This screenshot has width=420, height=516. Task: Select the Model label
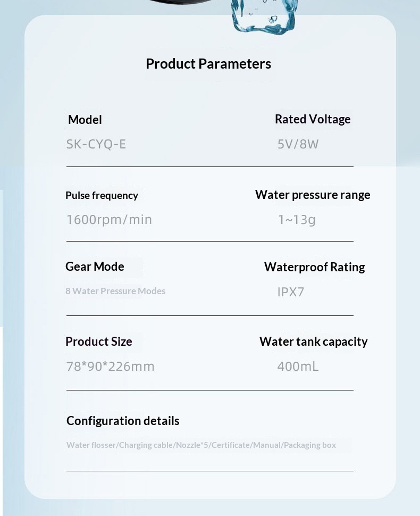pyautogui.click(x=85, y=120)
